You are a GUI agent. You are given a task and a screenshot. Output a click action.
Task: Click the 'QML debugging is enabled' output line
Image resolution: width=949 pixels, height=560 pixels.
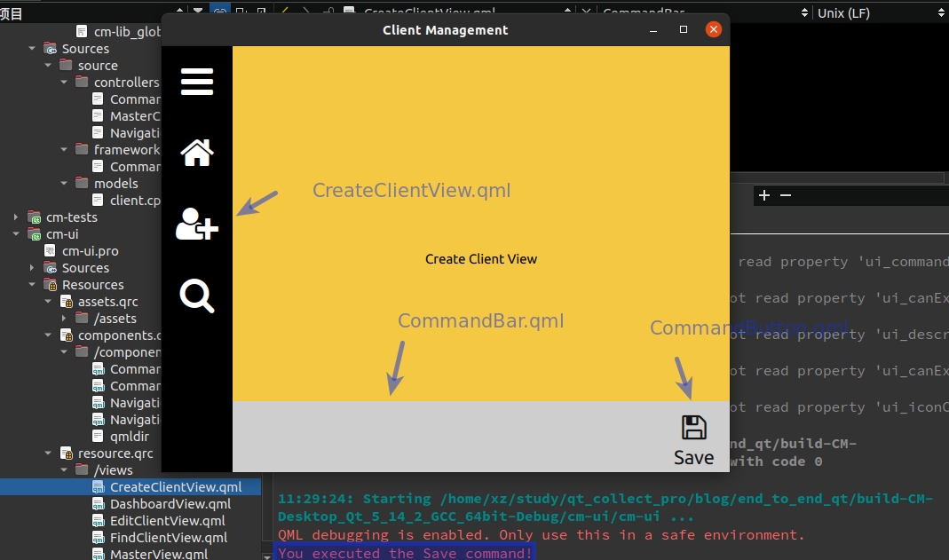coord(541,535)
